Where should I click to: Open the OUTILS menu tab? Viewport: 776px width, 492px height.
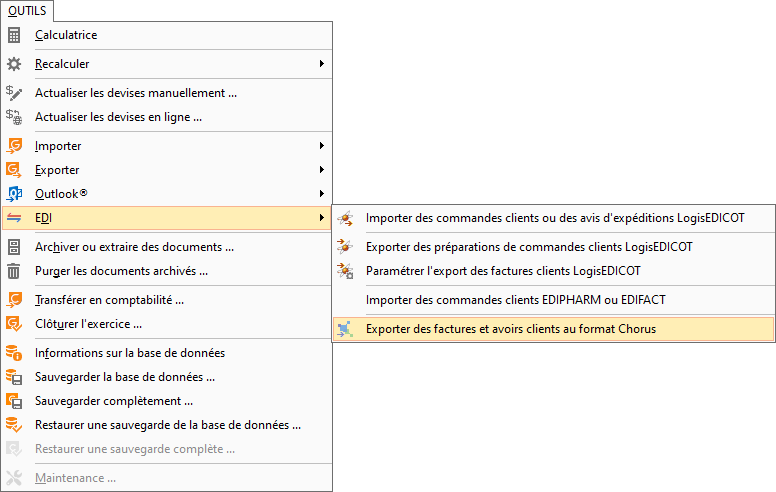click(x=27, y=11)
